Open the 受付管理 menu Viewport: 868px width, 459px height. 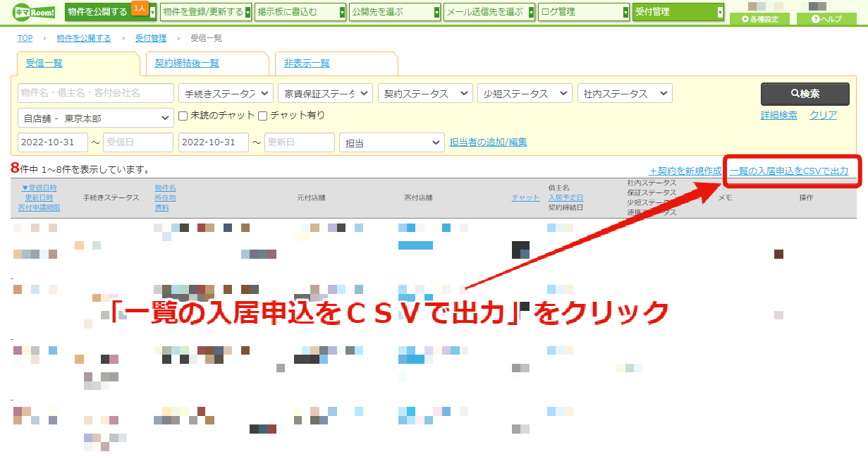click(678, 12)
